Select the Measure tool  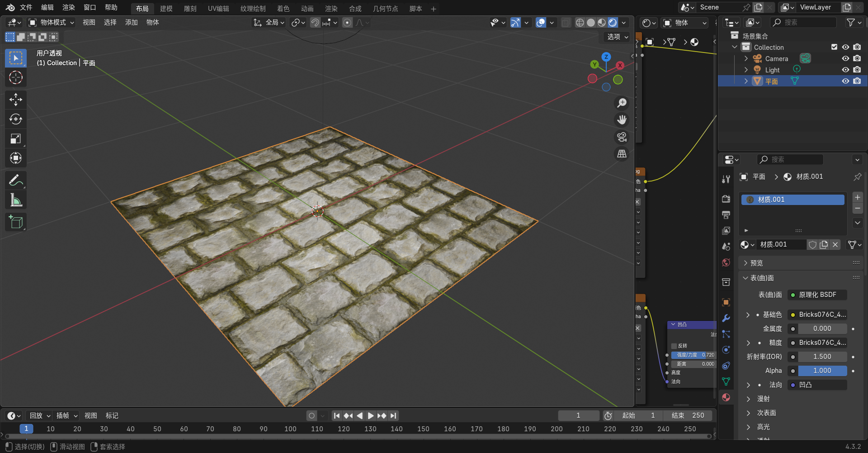click(16, 200)
